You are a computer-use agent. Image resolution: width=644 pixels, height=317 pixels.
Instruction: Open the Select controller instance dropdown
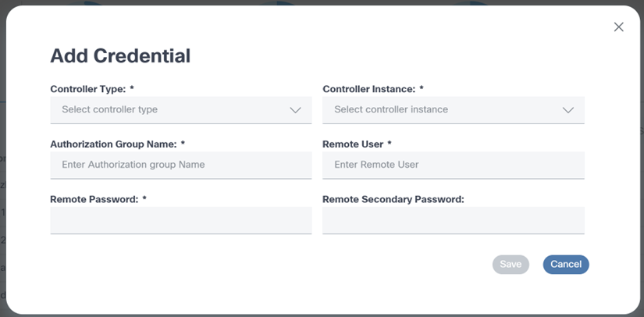click(x=445, y=110)
